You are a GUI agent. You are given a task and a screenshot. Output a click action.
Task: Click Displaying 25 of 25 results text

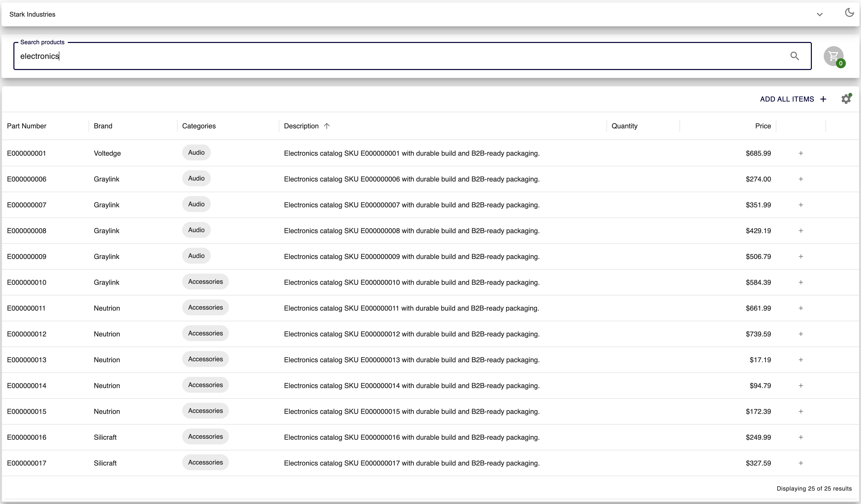(814, 489)
